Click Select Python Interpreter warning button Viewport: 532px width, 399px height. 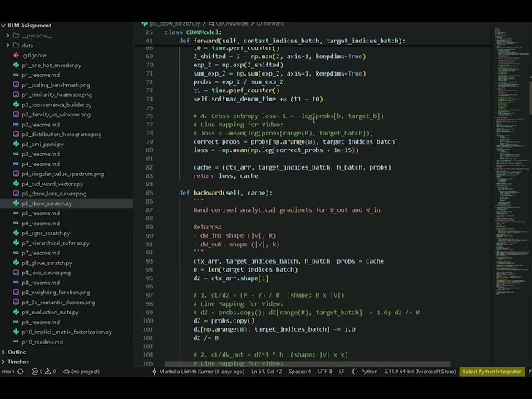(x=492, y=372)
